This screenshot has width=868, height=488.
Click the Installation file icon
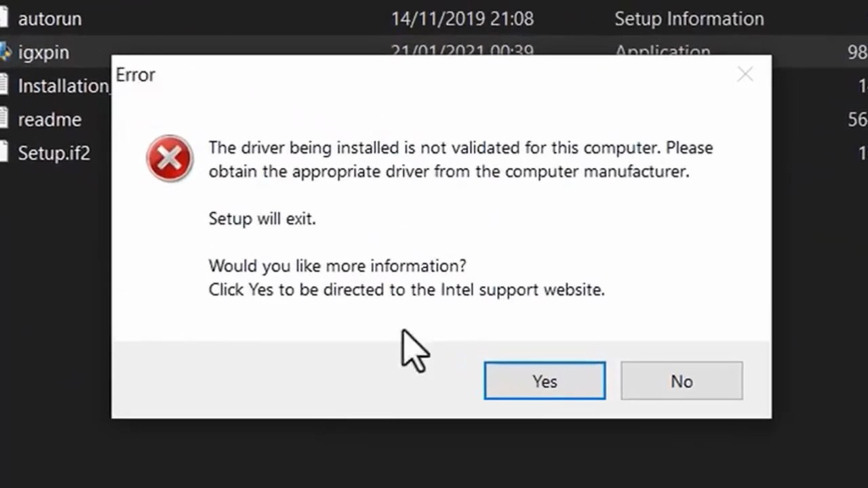click(x=3, y=86)
